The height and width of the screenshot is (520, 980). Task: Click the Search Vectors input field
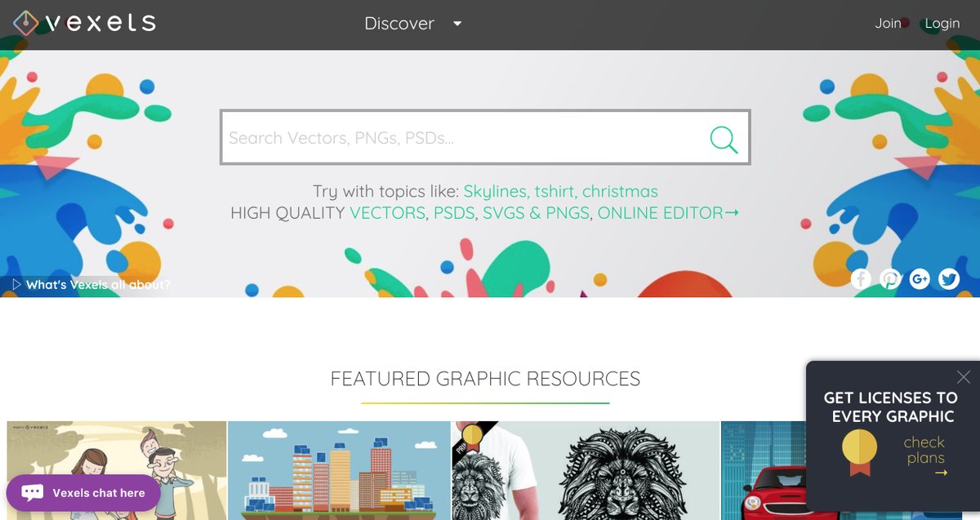point(461,138)
